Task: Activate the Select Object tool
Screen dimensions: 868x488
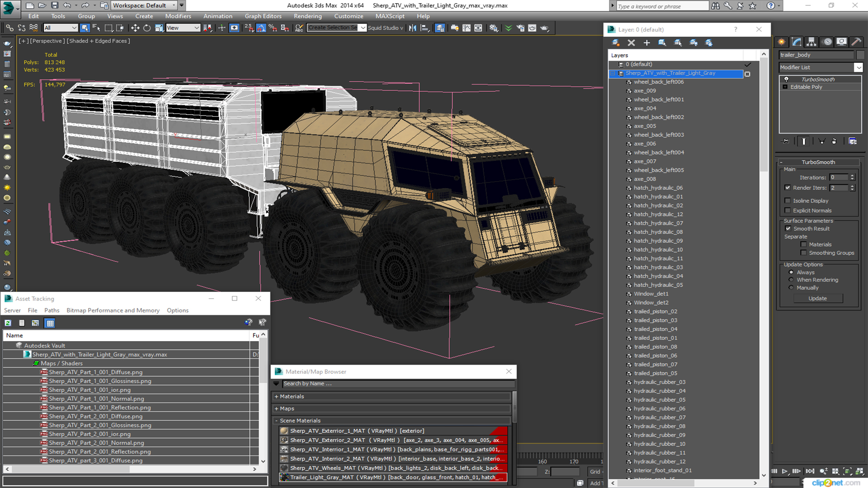Action: tap(85, 28)
